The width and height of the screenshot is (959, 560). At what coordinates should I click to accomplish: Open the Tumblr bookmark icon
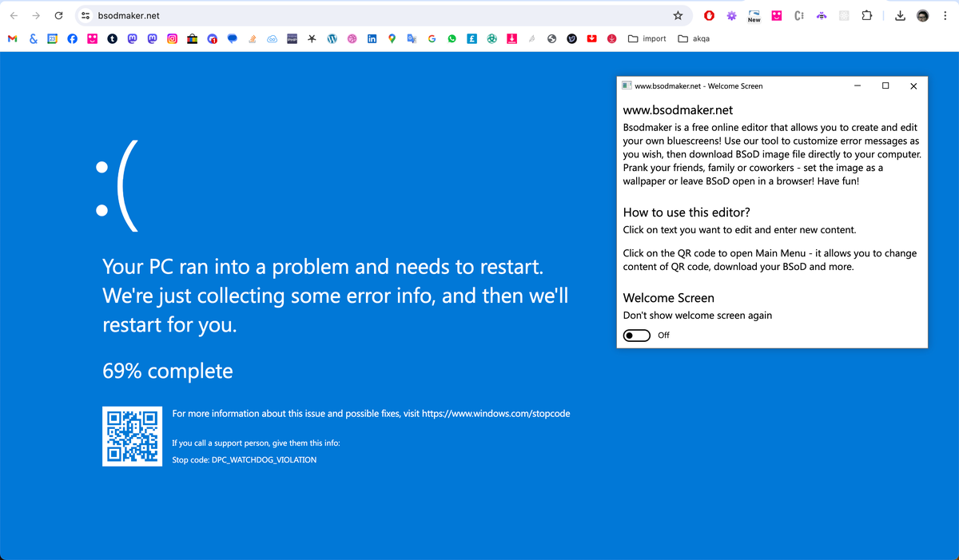tap(113, 38)
